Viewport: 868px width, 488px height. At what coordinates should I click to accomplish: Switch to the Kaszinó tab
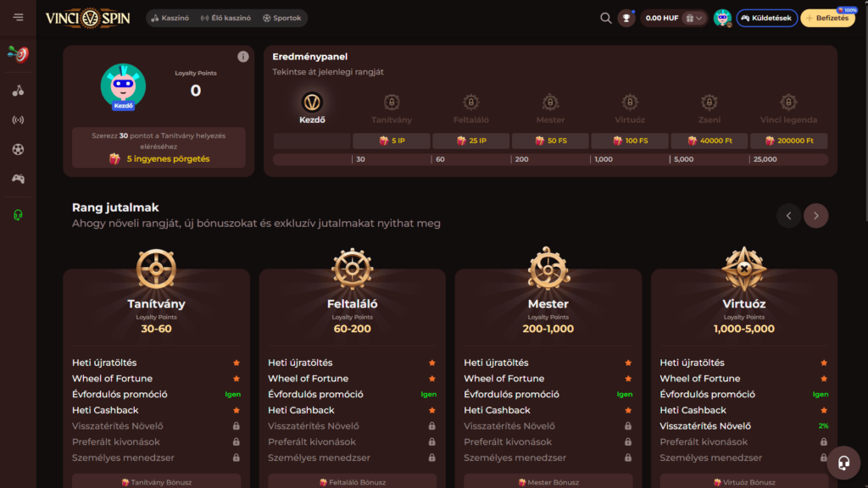[x=170, y=18]
